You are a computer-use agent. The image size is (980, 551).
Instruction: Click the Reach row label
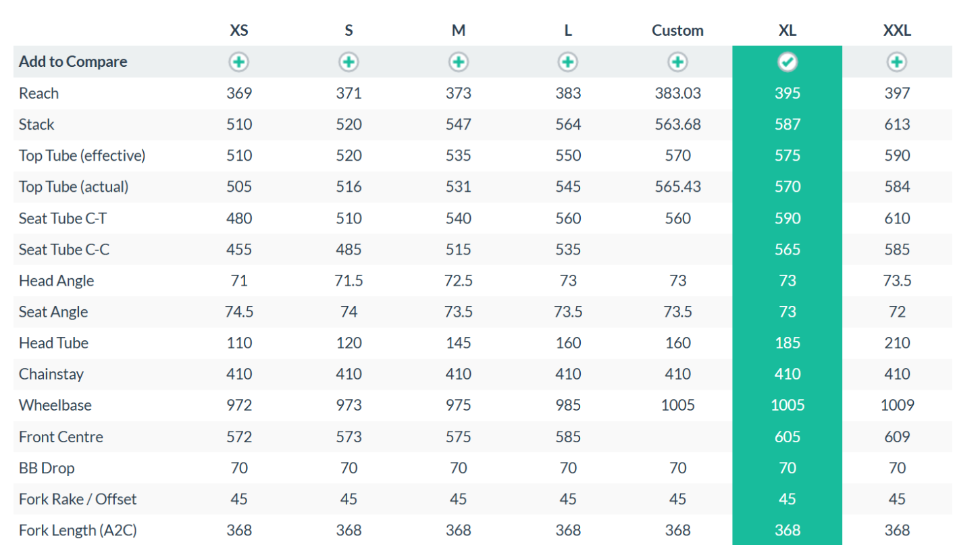[x=38, y=93]
